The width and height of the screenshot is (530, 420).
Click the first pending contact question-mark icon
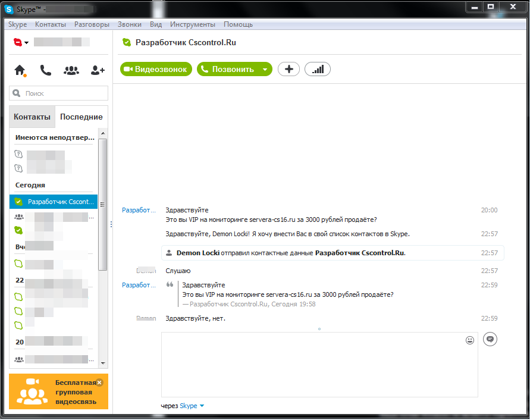18,154
